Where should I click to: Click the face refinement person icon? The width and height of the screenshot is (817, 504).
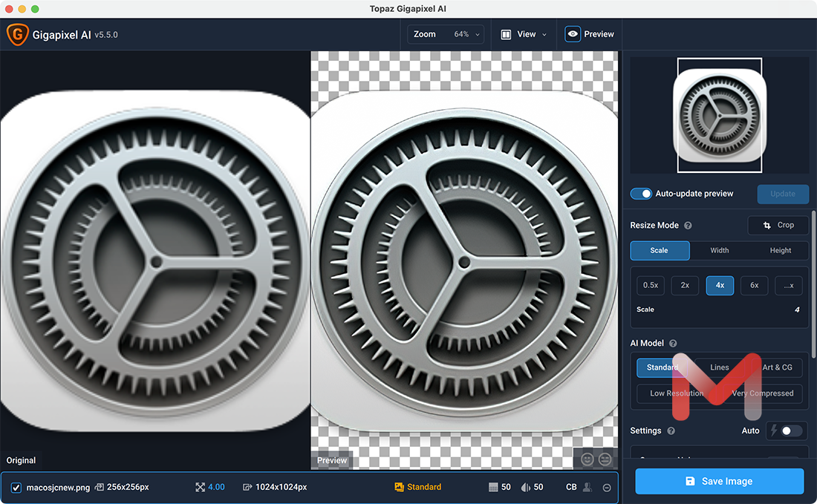coord(587,488)
